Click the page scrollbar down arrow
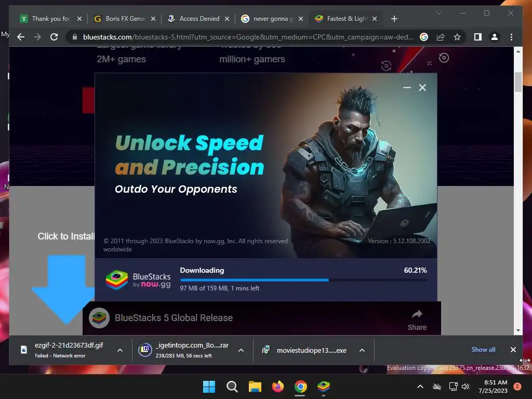The width and height of the screenshot is (532, 399). pyautogui.click(x=518, y=330)
